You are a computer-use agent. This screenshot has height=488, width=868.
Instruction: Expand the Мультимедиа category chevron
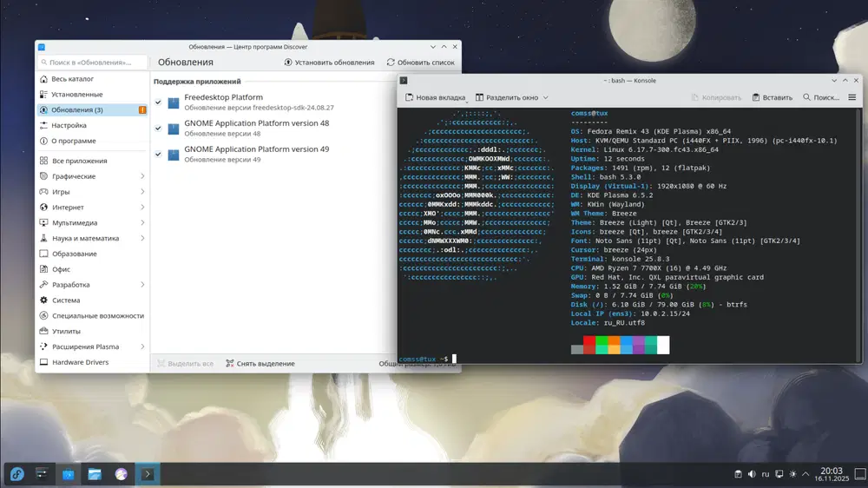click(142, 222)
